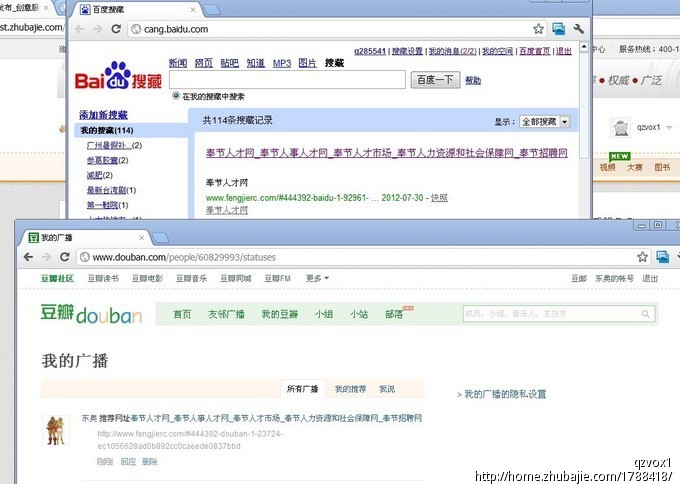The height and width of the screenshot is (484, 680).
Task: Click the qzvox1 avatar in the background window
Action: 621,128
